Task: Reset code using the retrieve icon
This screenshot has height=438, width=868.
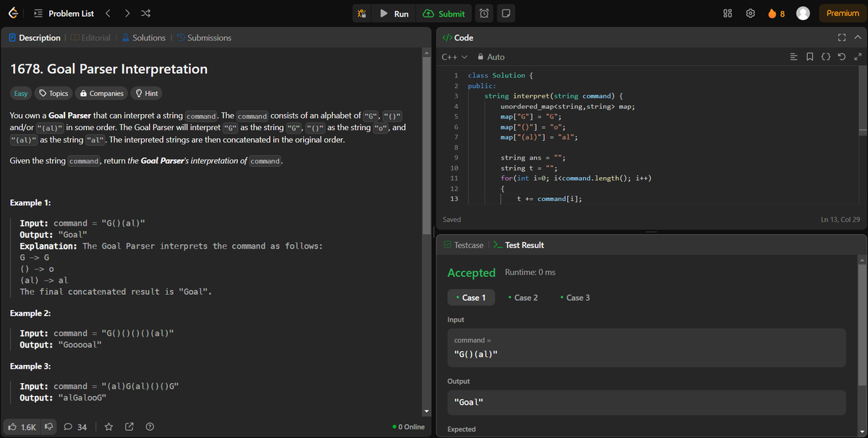Action: pyautogui.click(x=840, y=56)
